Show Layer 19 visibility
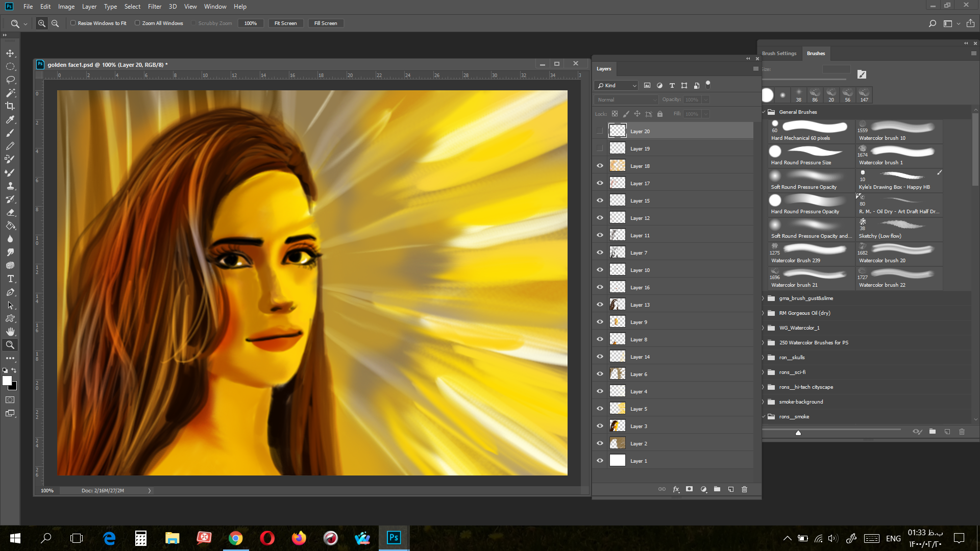 [600, 148]
